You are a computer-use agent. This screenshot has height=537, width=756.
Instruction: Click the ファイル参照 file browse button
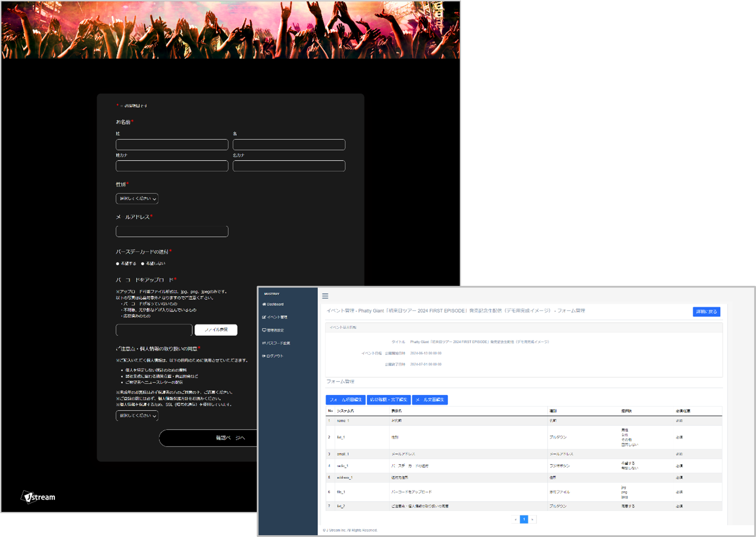216,330
